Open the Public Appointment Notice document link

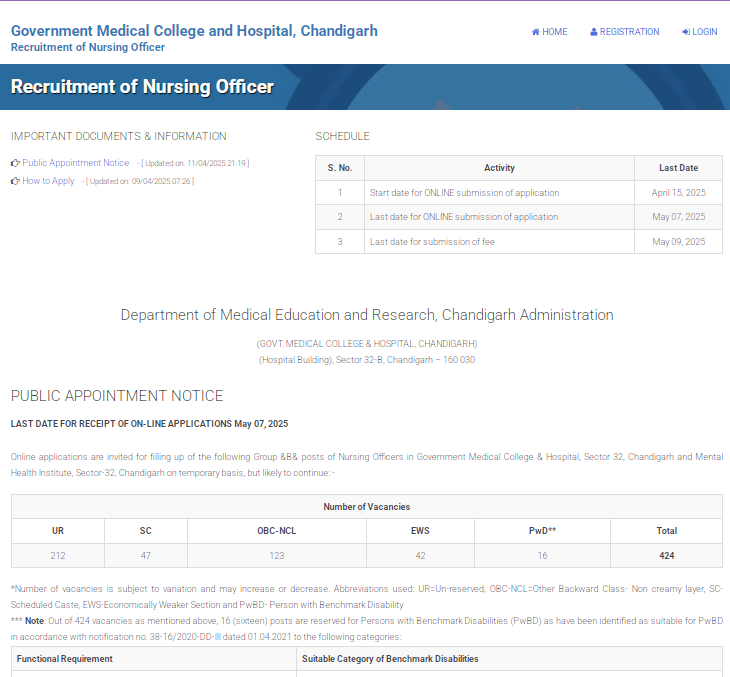tap(76, 163)
